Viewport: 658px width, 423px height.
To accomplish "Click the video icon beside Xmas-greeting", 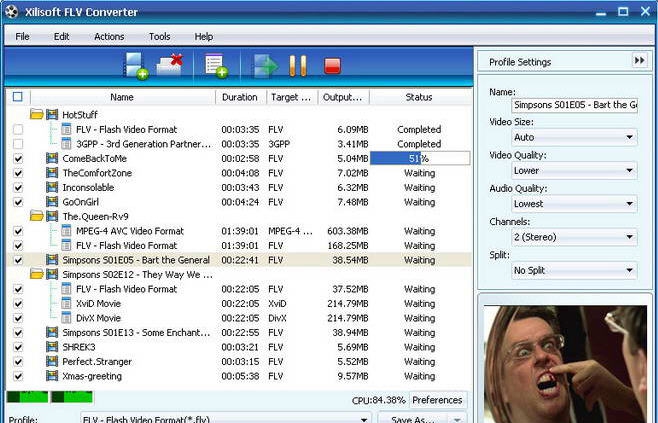I will [x=52, y=376].
